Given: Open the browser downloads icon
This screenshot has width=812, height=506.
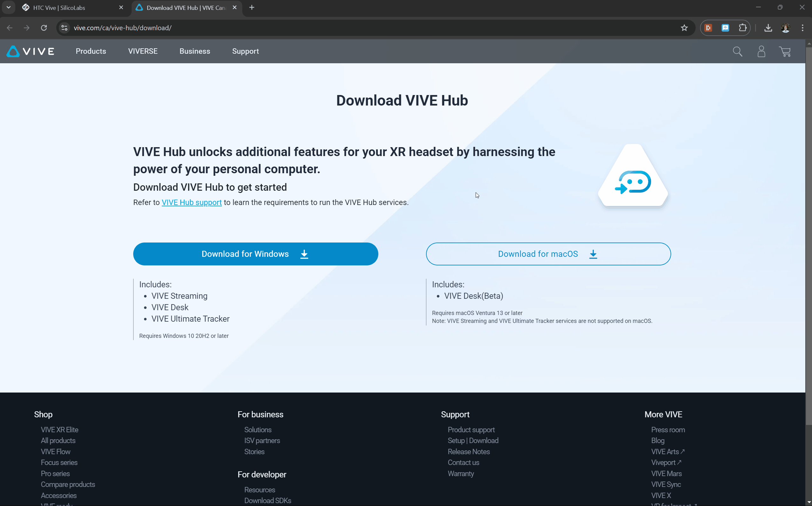Looking at the screenshot, I should 768,28.
